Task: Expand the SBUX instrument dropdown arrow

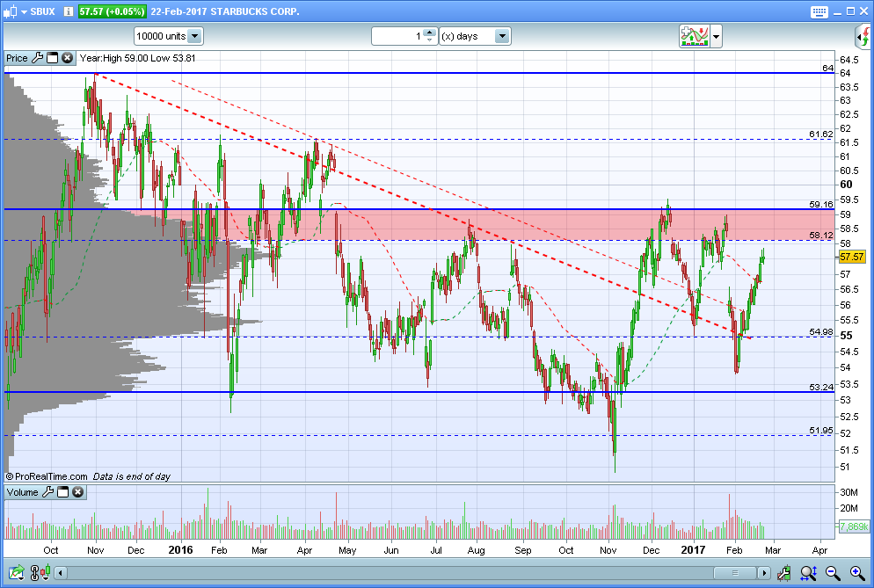Action: [x=24, y=11]
